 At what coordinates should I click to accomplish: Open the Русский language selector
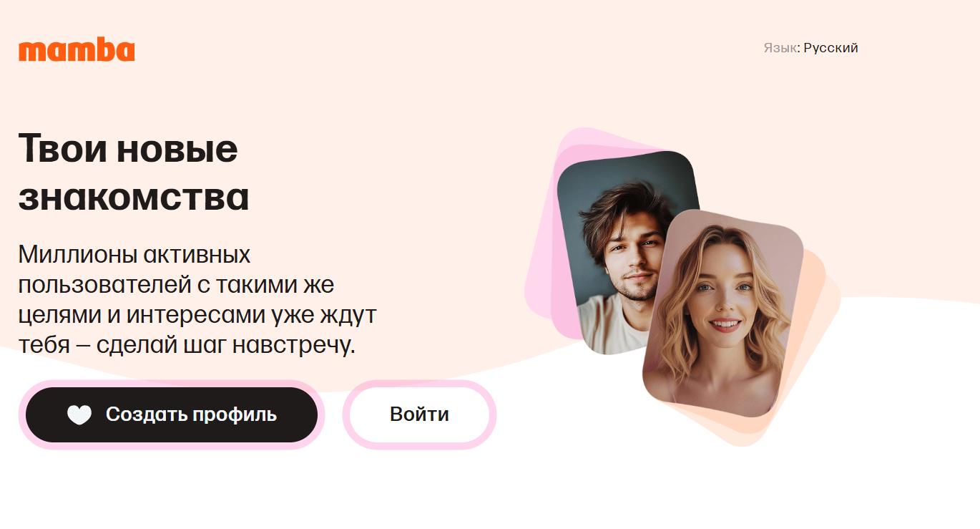(x=830, y=48)
